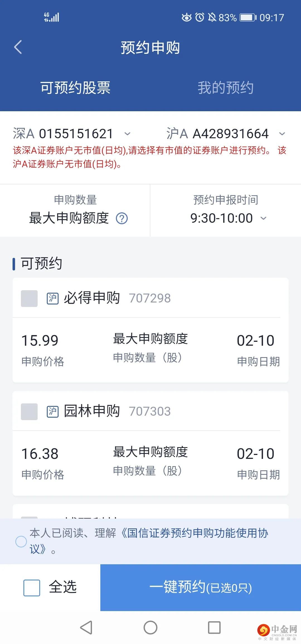Select the agreement acknowledgment radio button
Screen dimensions: 301x644
point(21,541)
